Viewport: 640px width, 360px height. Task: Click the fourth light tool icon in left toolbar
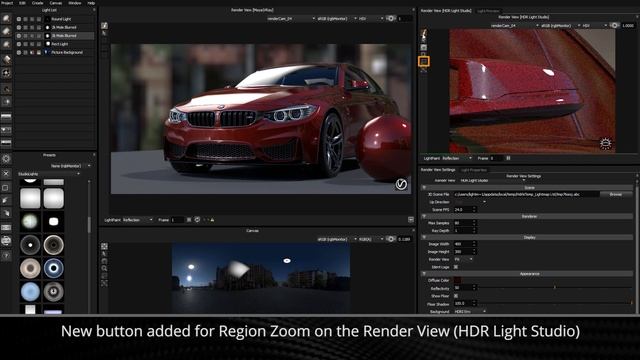6,60
